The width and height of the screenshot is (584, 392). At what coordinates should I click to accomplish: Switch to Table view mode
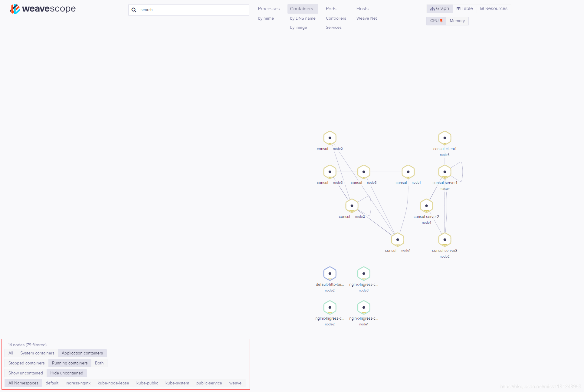point(464,8)
